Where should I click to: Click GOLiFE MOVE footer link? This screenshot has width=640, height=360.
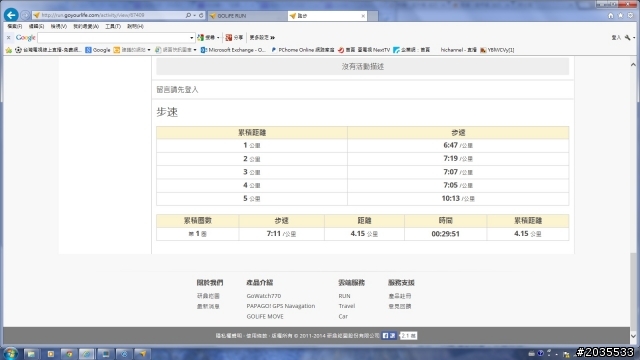click(x=265, y=316)
